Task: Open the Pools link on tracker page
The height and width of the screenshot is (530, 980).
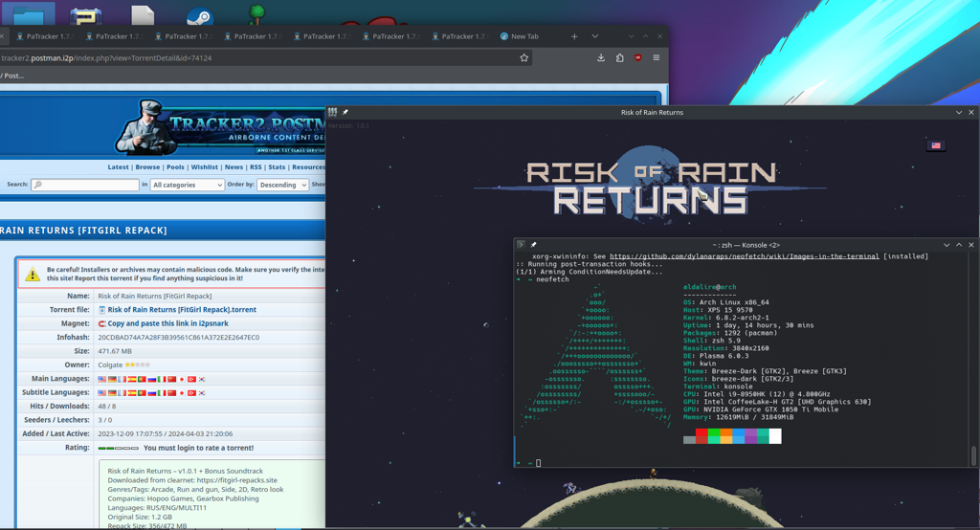Action: [176, 166]
